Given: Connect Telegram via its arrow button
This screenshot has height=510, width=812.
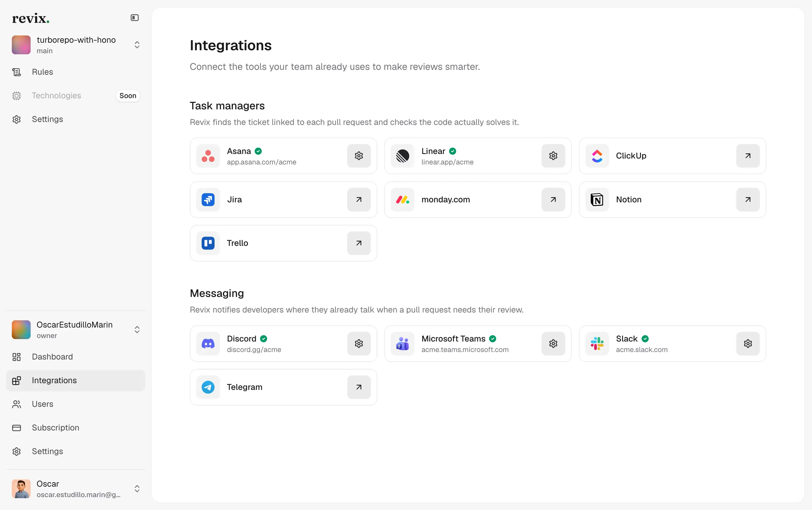Looking at the screenshot, I should point(359,387).
